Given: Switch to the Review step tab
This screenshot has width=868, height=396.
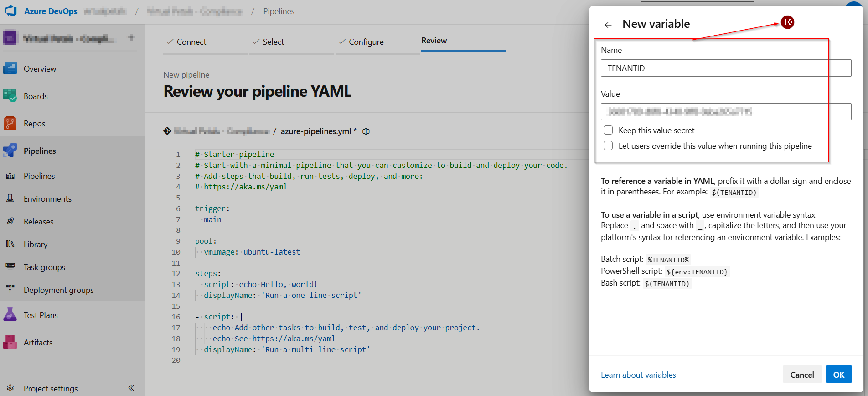Looking at the screenshot, I should coord(463,41).
